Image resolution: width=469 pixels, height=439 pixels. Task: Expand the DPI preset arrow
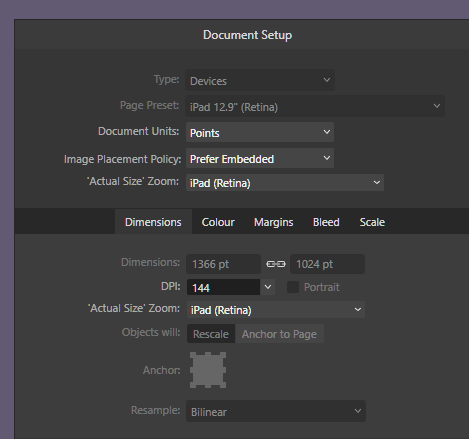268,287
